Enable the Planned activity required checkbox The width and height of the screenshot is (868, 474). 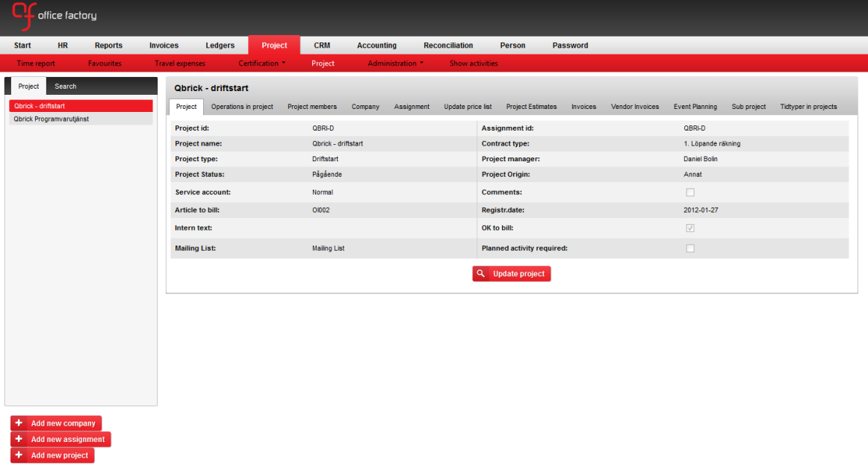pos(689,249)
